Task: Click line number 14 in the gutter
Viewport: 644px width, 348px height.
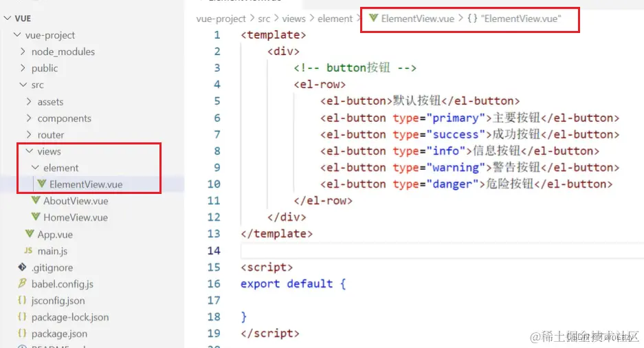Action: [x=214, y=250]
